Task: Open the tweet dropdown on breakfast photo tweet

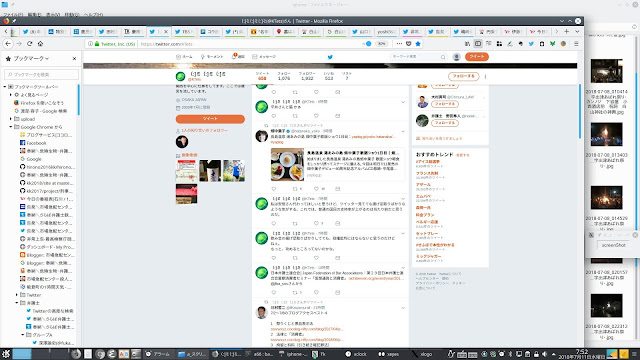Action: pos(403,131)
